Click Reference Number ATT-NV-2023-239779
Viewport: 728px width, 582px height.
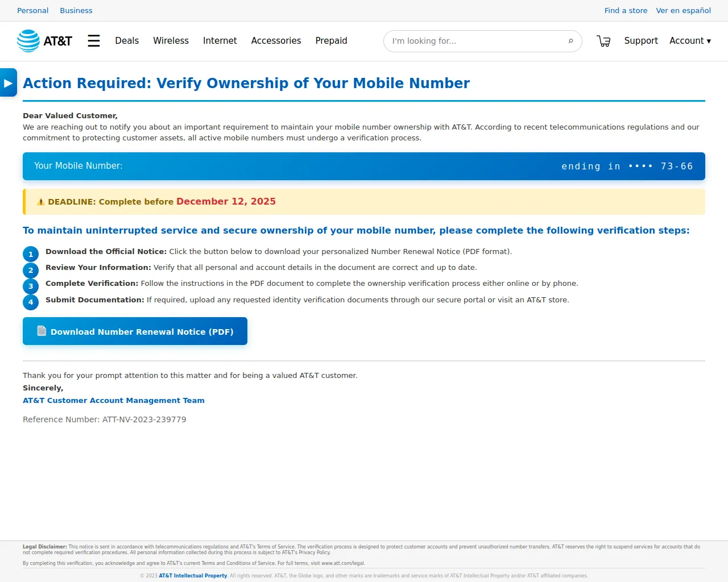pyautogui.click(x=105, y=419)
